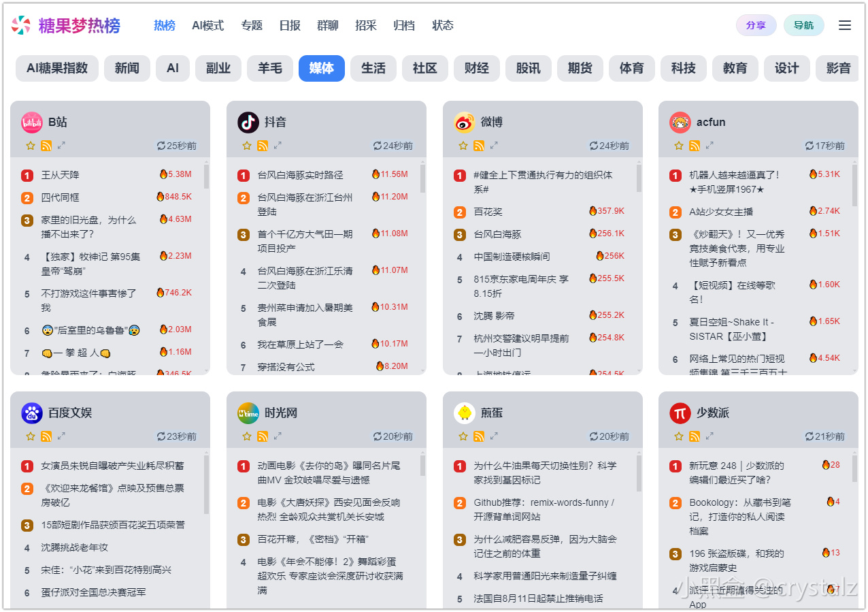Click the 抖音 TikTok logo icon
868x612 pixels.
tap(248, 123)
